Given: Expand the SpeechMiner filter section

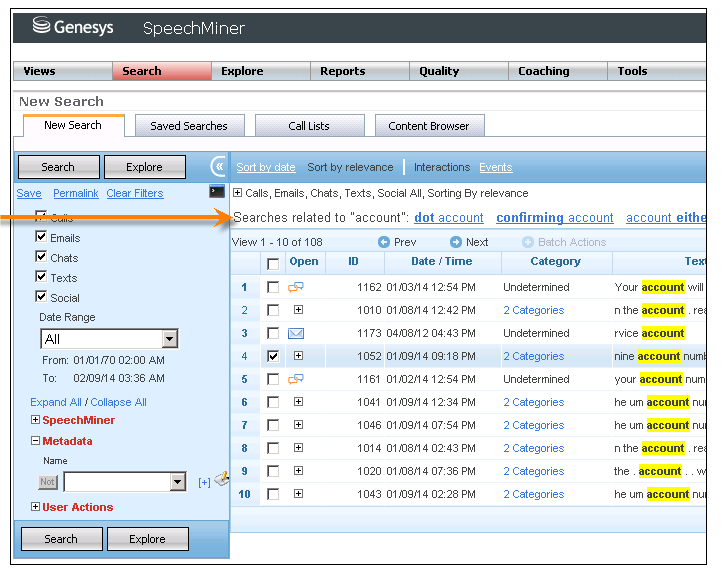Looking at the screenshot, I should click(36, 421).
